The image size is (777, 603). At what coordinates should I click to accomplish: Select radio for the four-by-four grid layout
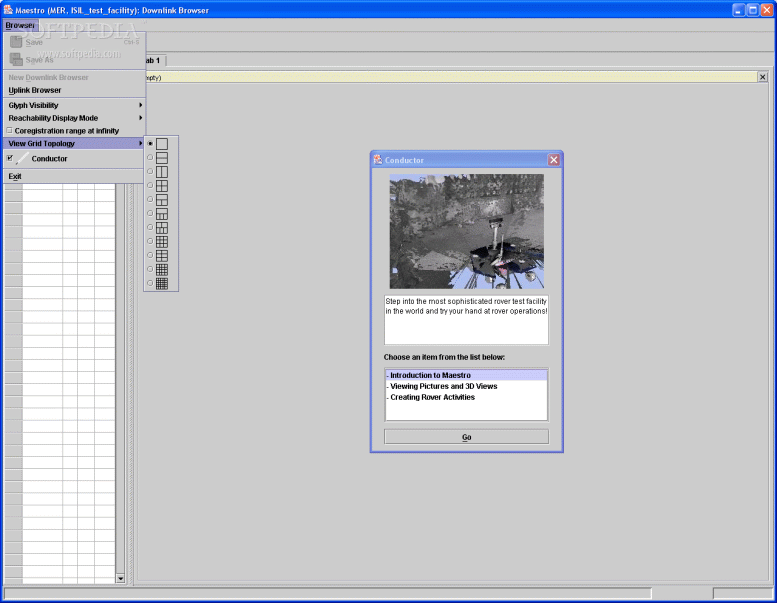tap(150, 269)
